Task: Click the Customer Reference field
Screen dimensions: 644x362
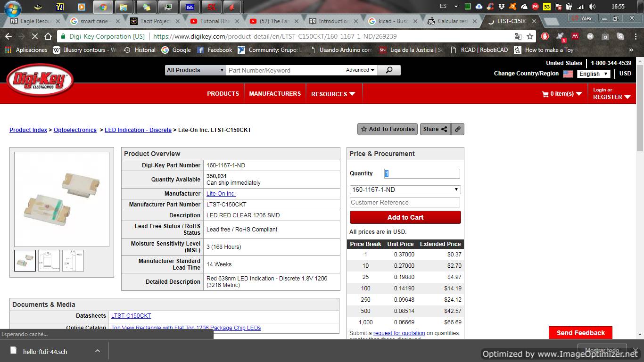Action: pos(405,203)
